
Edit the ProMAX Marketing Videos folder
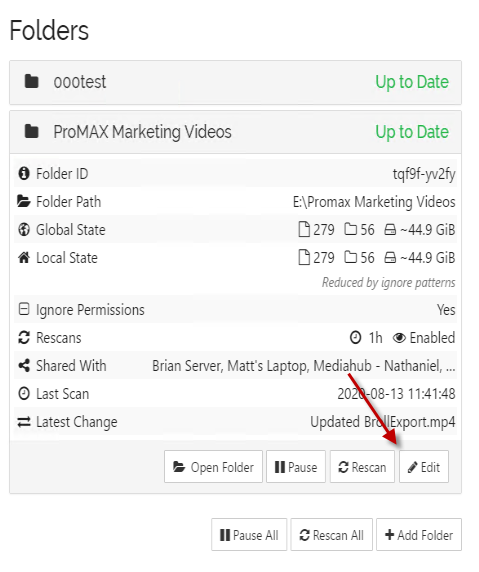click(x=424, y=467)
